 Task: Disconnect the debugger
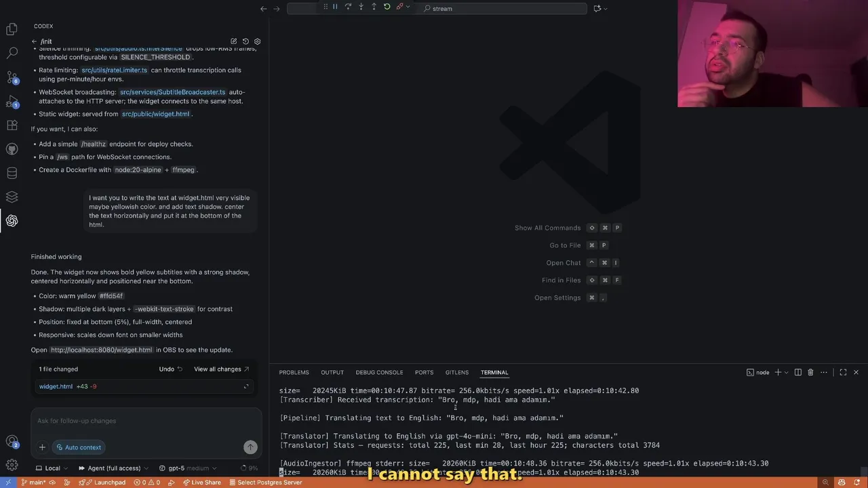pyautogui.click(x=399, y=7)
